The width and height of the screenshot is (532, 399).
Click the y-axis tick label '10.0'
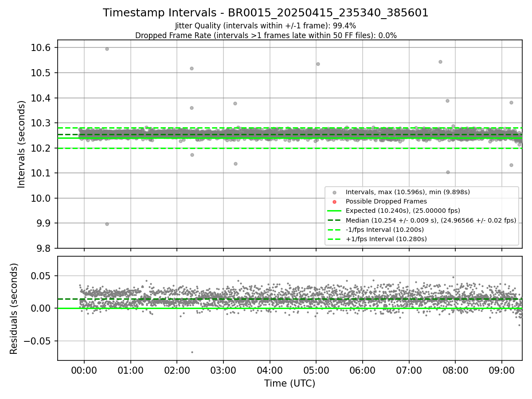[x=41, y=198]
